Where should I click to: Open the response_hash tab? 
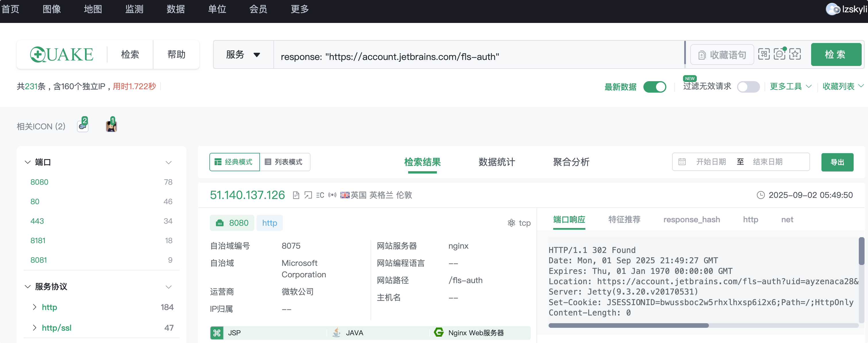coord(691,219)
